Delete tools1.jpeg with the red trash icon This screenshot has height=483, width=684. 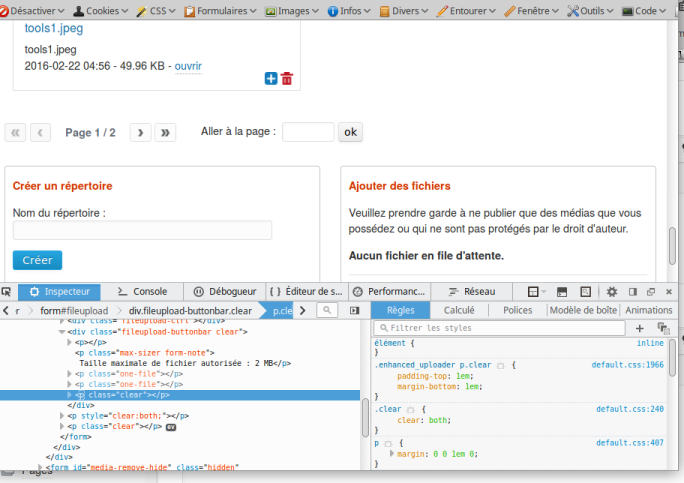[287, 79]
